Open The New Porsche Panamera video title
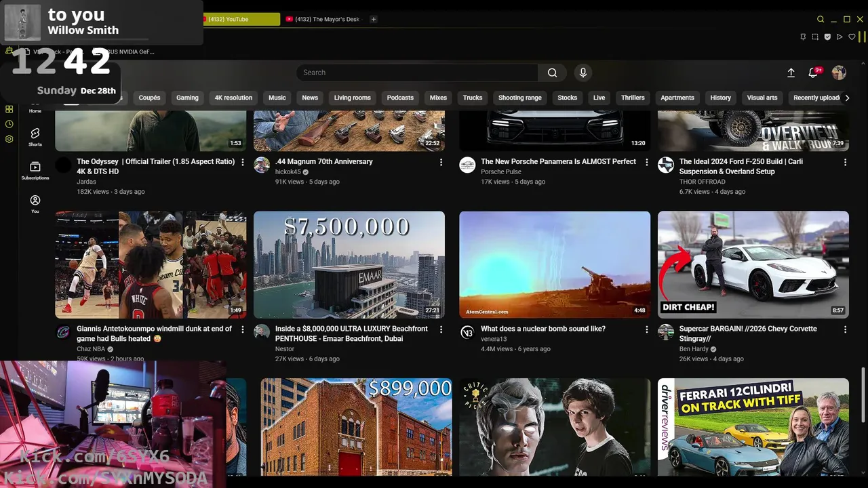Image resolution: width=868 pixels, height=488 pixels. click(x=558, y=161)
